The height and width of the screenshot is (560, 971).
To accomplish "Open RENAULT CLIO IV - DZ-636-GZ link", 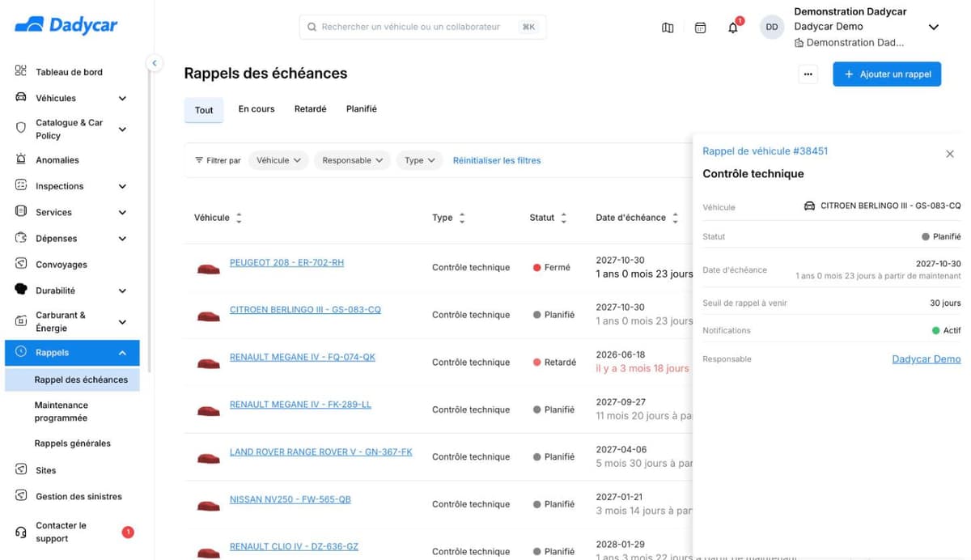I will click(294, 546).
